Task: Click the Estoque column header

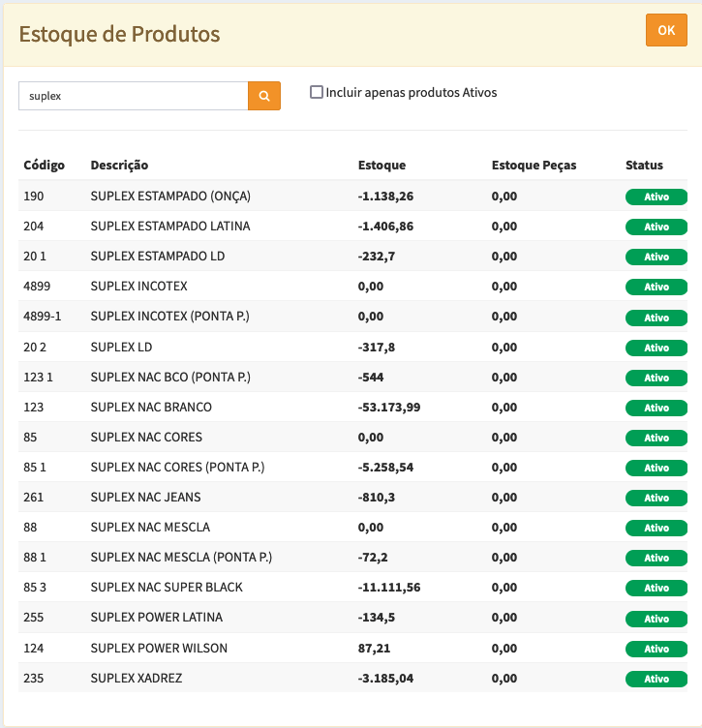Action: pyautogui.click(x=382, y=166)
